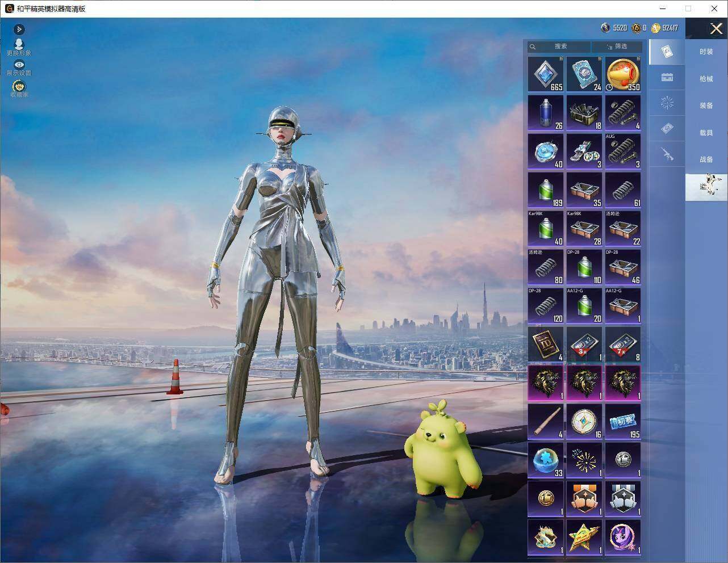This screenshot has width=728, height=563.
Task: Click the 5520 currency balance
Action: point(614,28)
